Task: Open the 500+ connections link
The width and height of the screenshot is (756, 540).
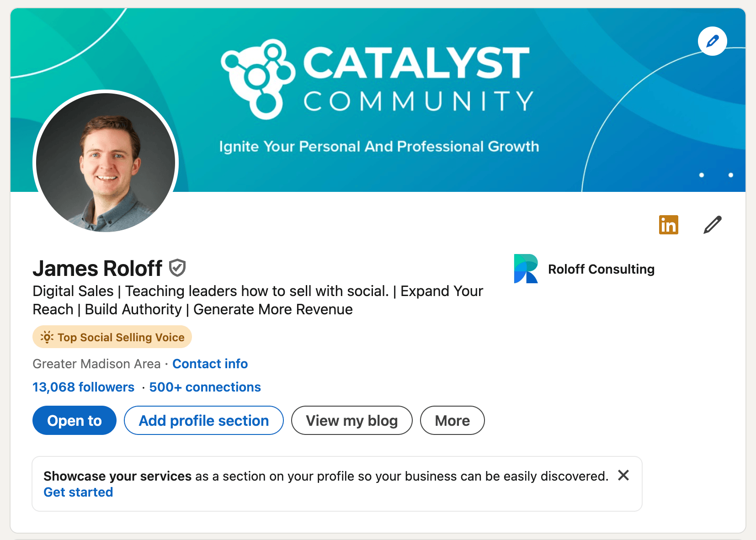Action: pyautogui.click(x=205, y=387)
